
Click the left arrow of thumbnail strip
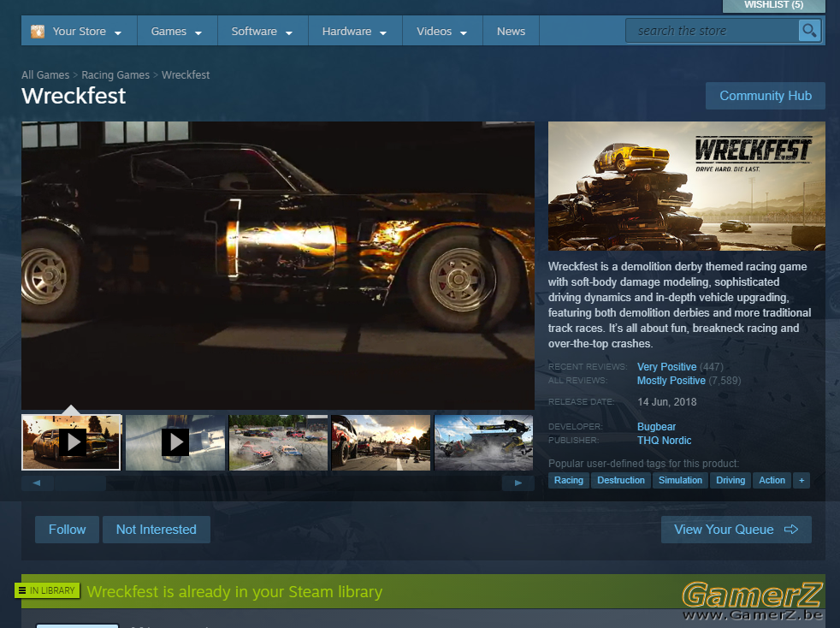pos(37,483)
